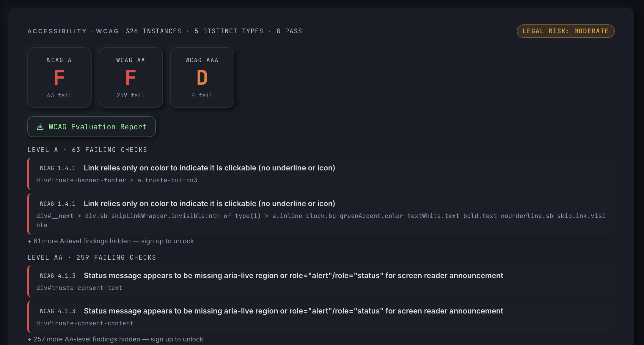Click the F grade inside WCAG AA card
The width and height of the screenshot is (644, 345).
point(131,78)
